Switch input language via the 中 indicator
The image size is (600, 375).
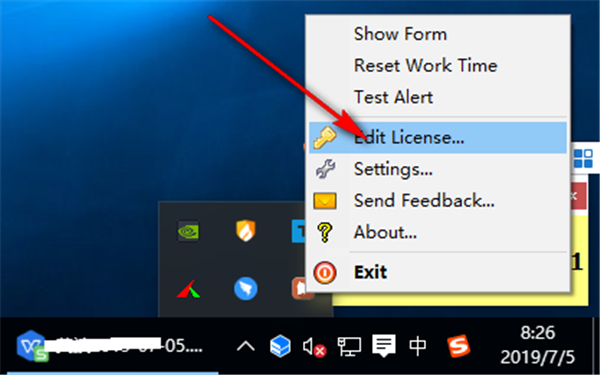click(417, 346)
